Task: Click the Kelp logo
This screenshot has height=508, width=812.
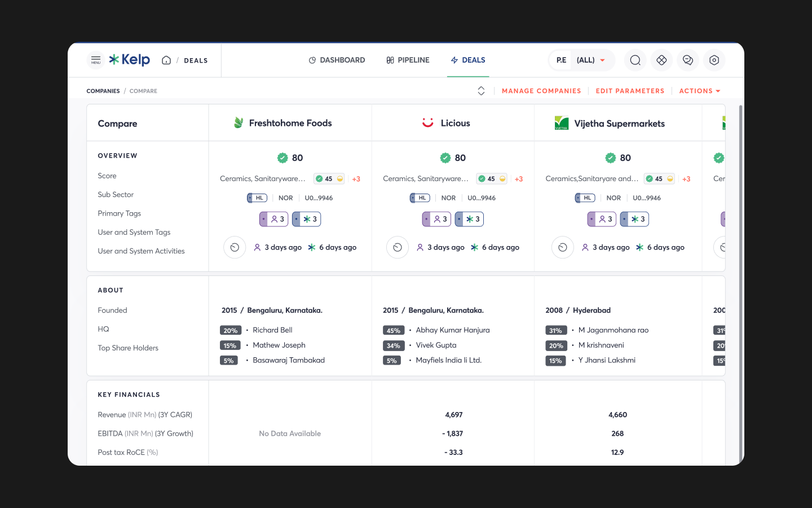Action: 130,60
